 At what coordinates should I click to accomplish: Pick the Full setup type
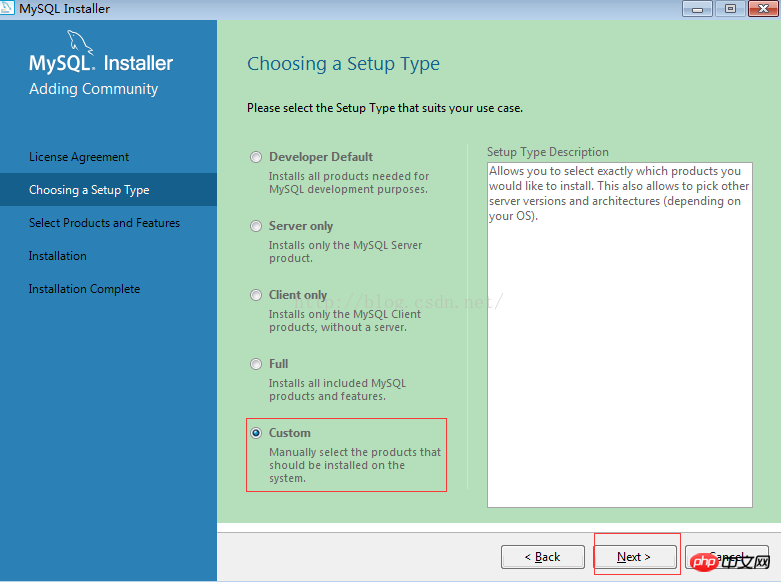pyautogui.click(x=256, y=364)
